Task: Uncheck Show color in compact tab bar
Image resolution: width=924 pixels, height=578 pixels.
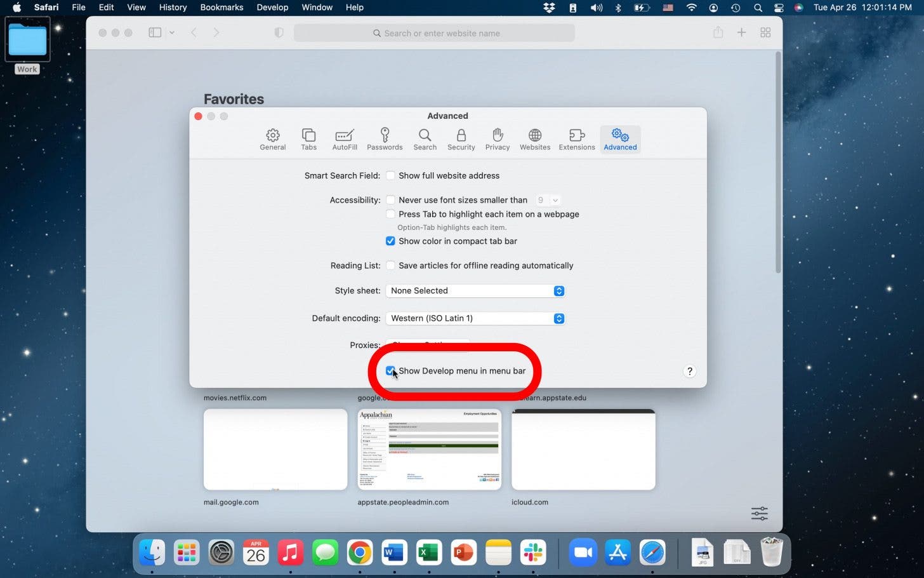Action: [x=390, y=241]
